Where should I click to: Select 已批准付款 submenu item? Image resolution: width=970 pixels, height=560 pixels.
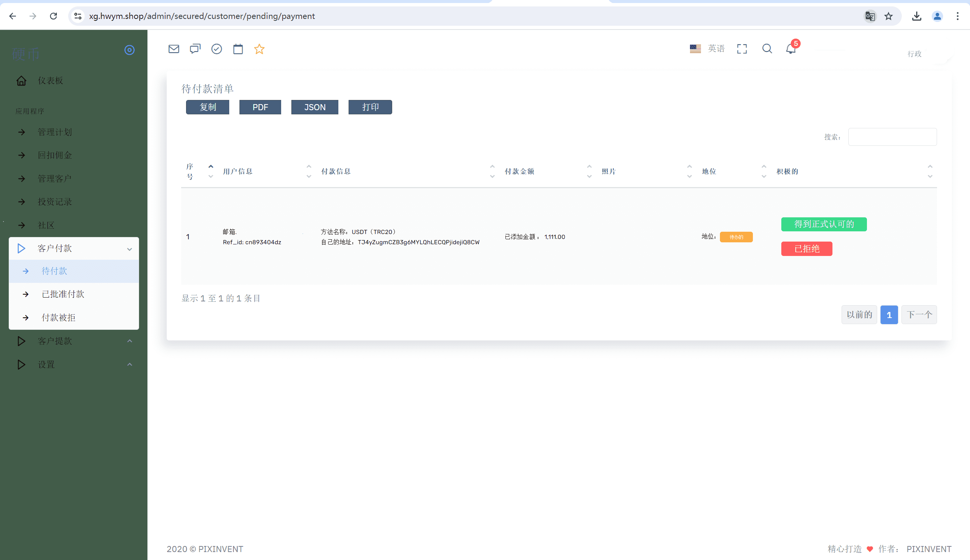coord(74,294)
